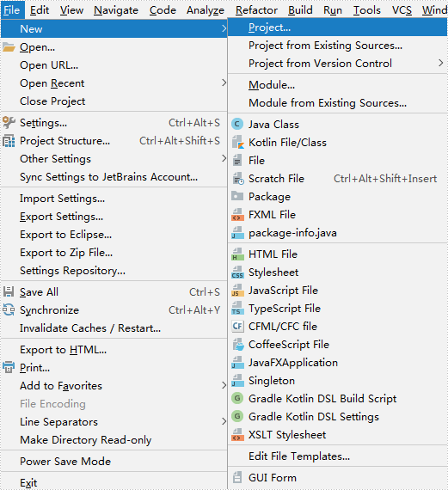Click the Stylesheet CSS icon

point(237,273)
